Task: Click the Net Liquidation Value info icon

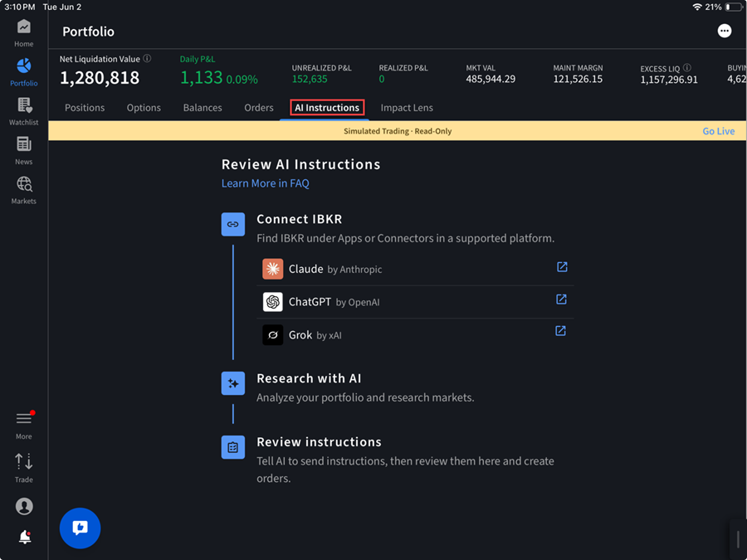Action: pos(147,59)
